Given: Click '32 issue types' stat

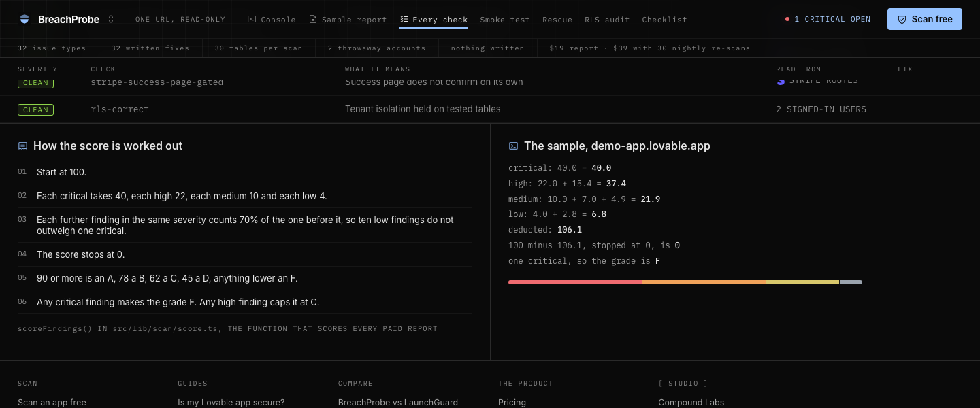Looking at the screenshot, I should point(52,48).
